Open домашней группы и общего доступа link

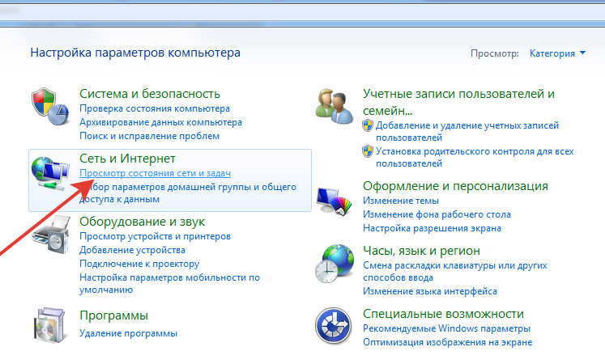coord(188,193)
